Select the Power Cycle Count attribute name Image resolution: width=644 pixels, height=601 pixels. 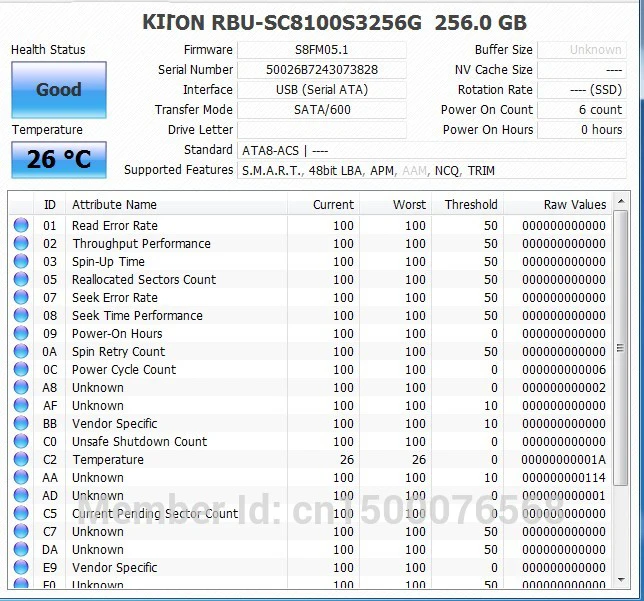click(124, 370)
